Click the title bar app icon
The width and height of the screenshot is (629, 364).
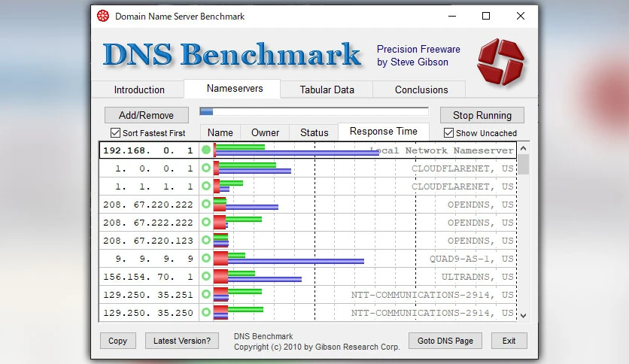[x=103, y=16]
